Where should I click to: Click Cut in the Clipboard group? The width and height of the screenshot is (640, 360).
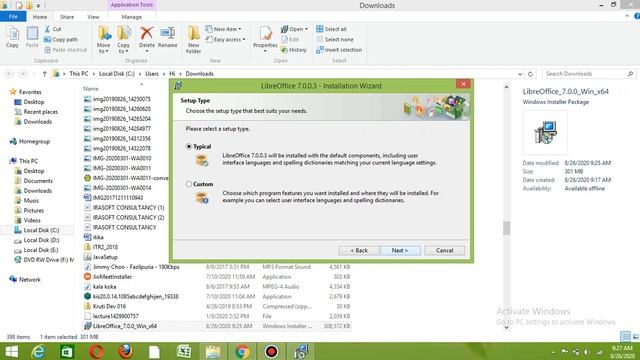click(52, 29)
